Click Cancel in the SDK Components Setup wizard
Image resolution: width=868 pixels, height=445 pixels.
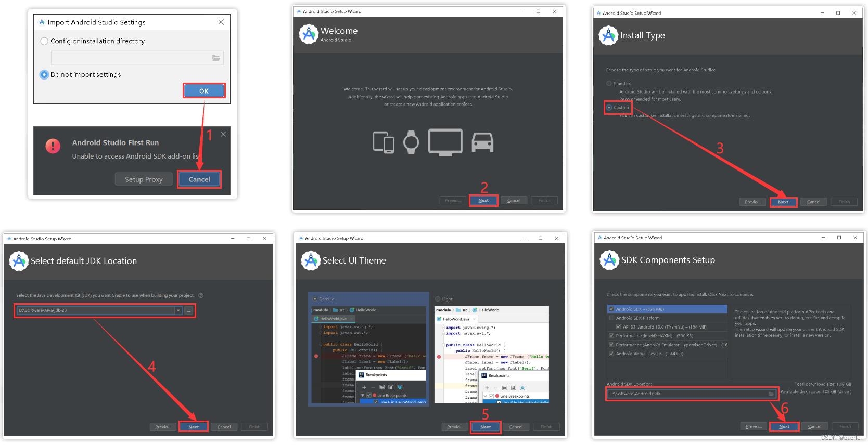point(814,427)
